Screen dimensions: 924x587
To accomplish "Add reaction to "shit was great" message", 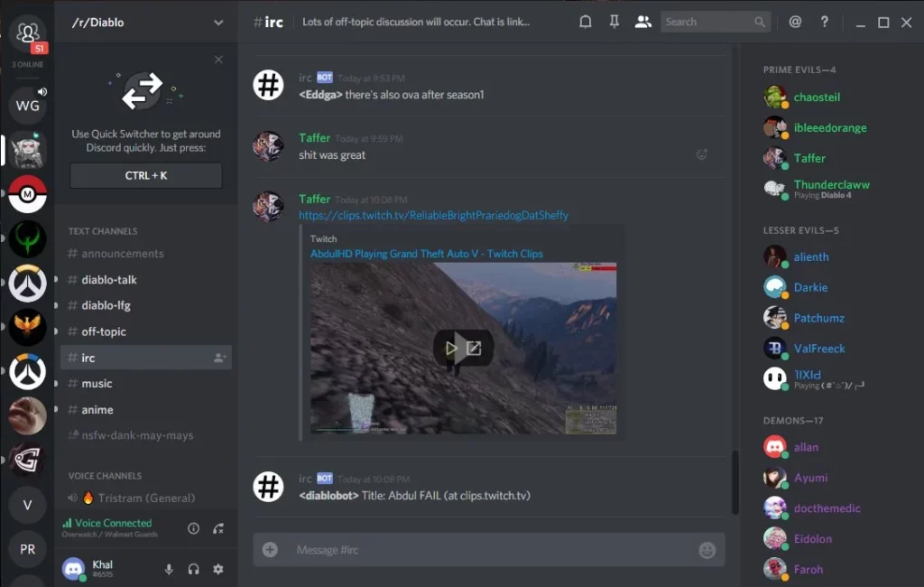I will 701,154.
